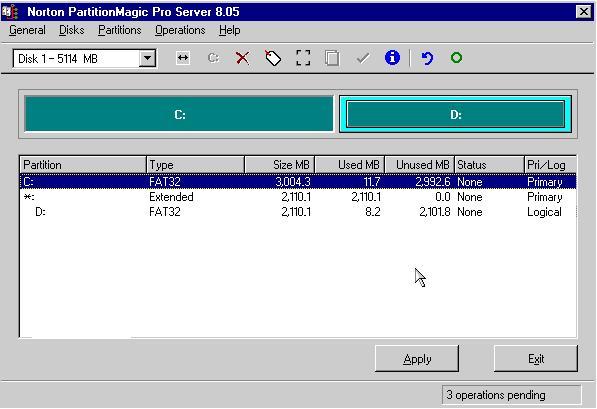This screenshot has height=409, width=597.
Task: Click the Resize/Move partition toolbar icon
Action: [x=183, y=58]
